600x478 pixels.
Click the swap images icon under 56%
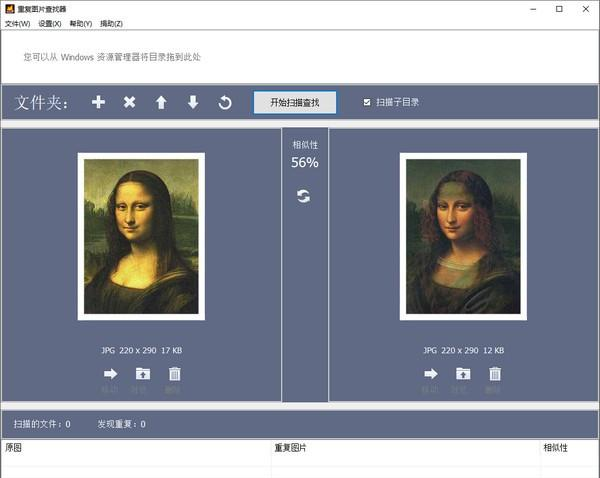tap(304, 196)
